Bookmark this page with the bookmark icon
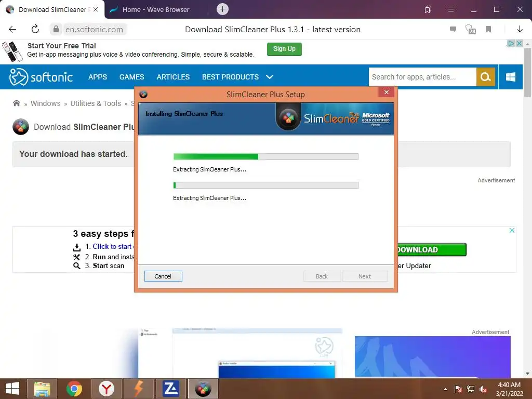Viewport: 532px width, 399px height. pyautogui.click(x=488, y=29)
